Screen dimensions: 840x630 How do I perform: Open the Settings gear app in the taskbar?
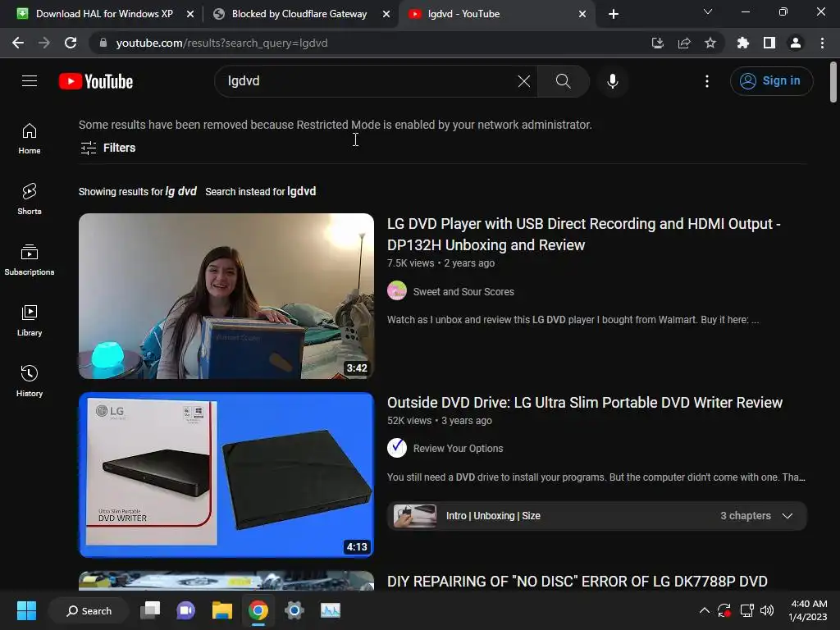[294, 610]
